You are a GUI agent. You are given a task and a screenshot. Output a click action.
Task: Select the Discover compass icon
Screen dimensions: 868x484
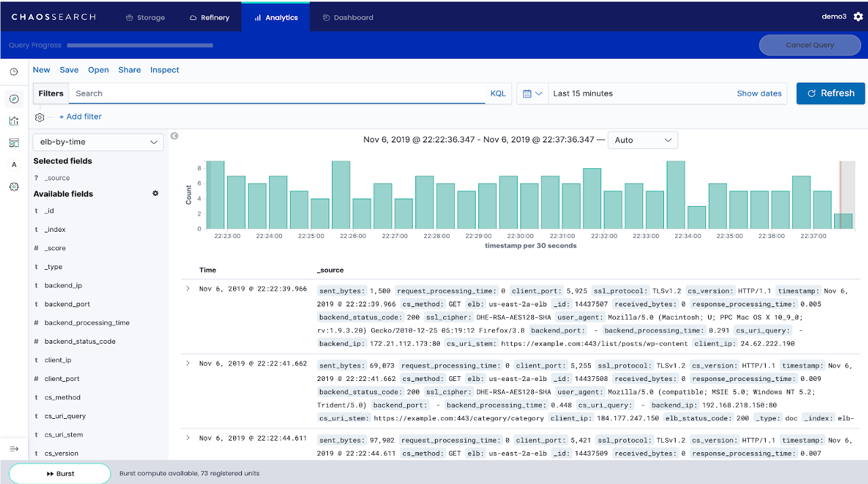tap(14, 99)
